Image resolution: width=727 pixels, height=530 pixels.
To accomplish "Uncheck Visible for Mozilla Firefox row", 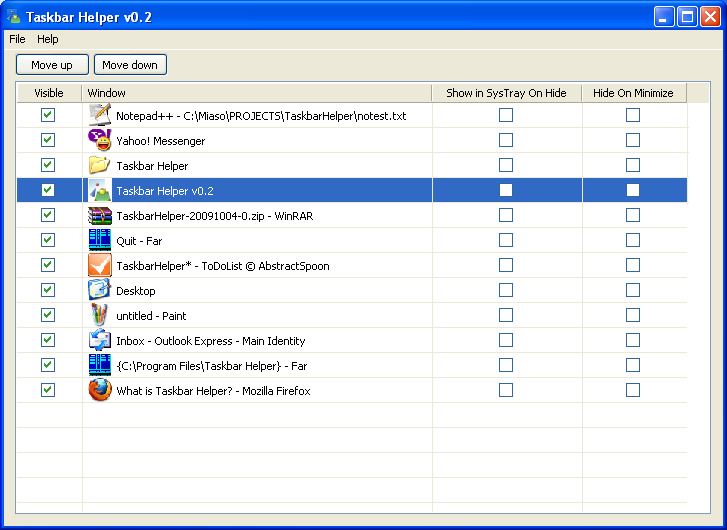I will coord(48,390).
